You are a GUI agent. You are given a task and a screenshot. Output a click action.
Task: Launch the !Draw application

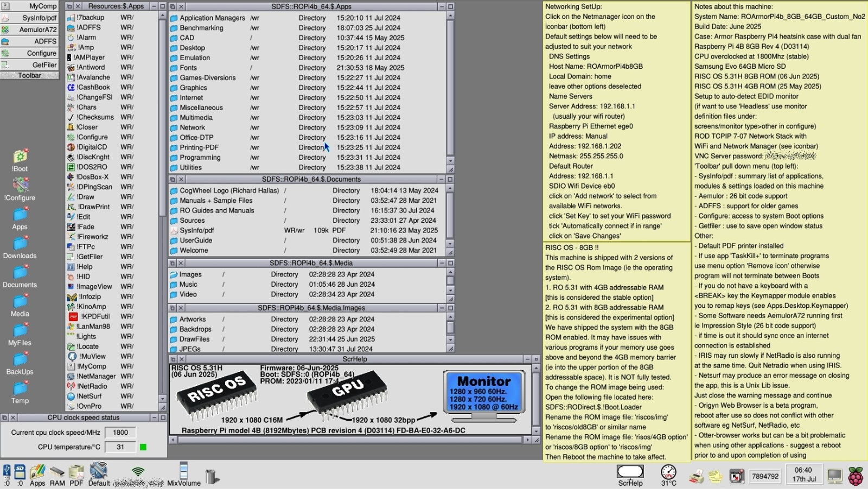(x=80, y=197)
